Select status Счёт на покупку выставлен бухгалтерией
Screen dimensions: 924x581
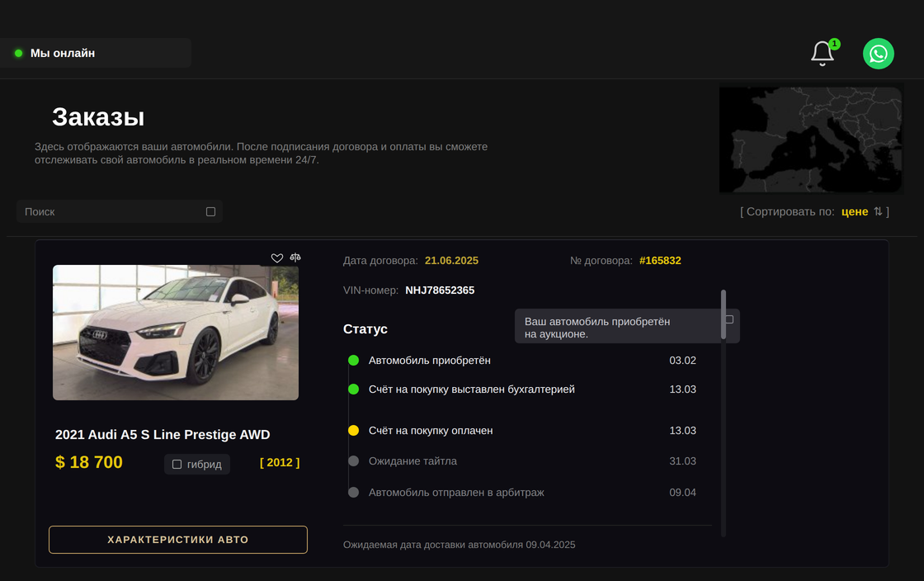[x=471, y=389]
